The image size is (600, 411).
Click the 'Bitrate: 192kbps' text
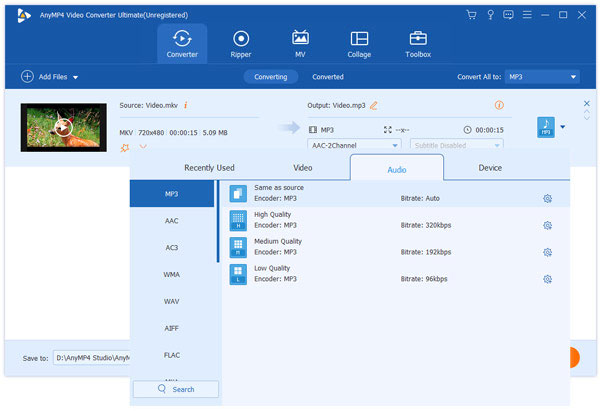426,252
